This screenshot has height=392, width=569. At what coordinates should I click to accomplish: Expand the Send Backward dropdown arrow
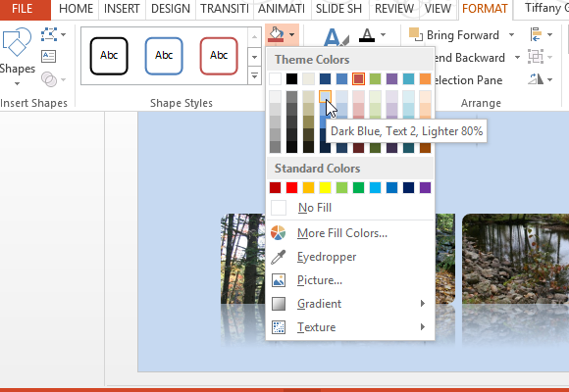517,57
